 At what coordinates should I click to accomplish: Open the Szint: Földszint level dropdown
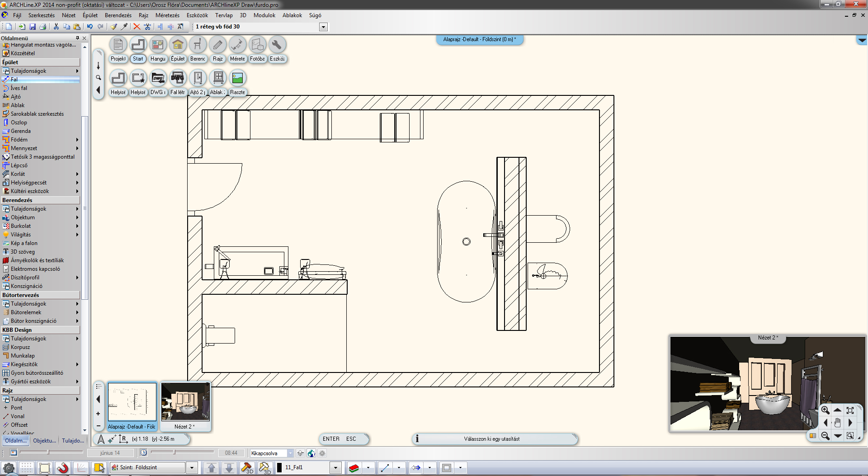[192, 468]
